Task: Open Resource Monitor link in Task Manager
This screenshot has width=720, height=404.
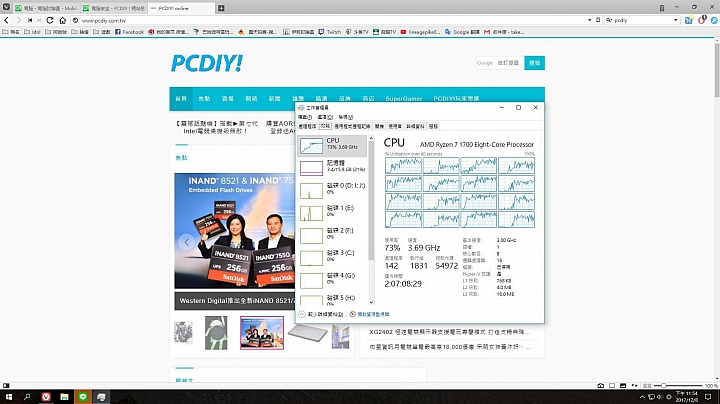Action: [369, 314]
